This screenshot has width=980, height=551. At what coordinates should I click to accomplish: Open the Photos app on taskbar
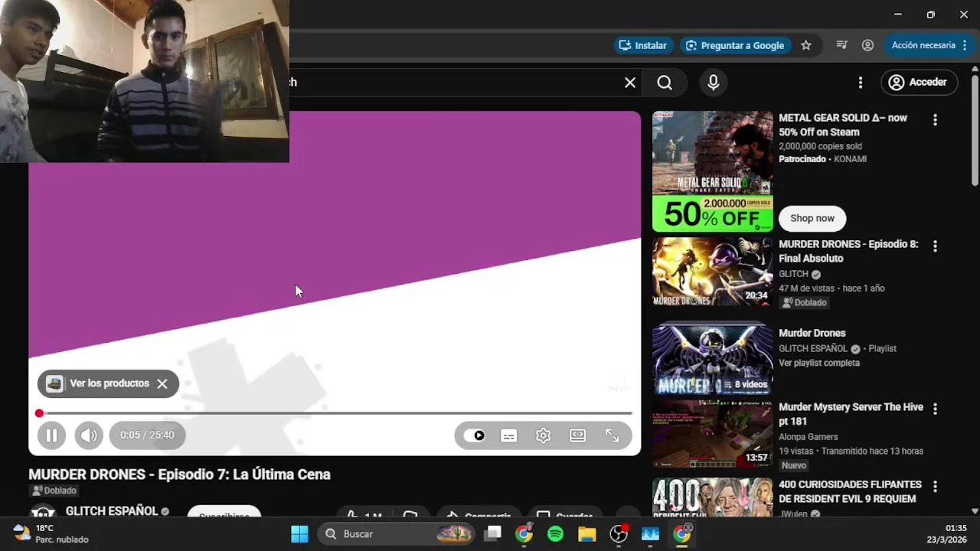pyautogui.click(x=651, y=534)
